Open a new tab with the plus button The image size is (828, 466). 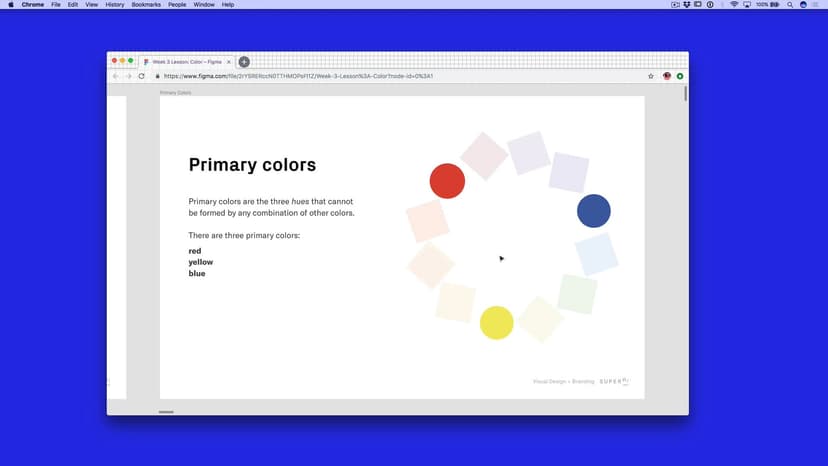244,62
